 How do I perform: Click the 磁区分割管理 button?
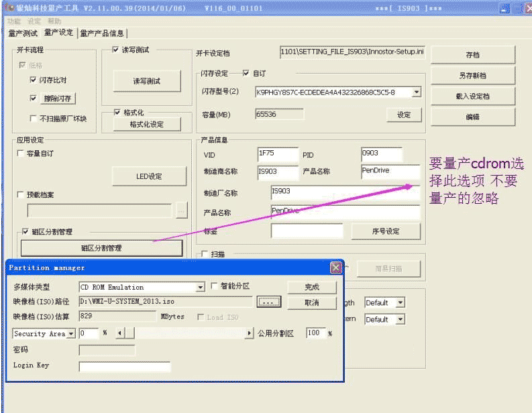pyautogui.click(x=101, y=248)
